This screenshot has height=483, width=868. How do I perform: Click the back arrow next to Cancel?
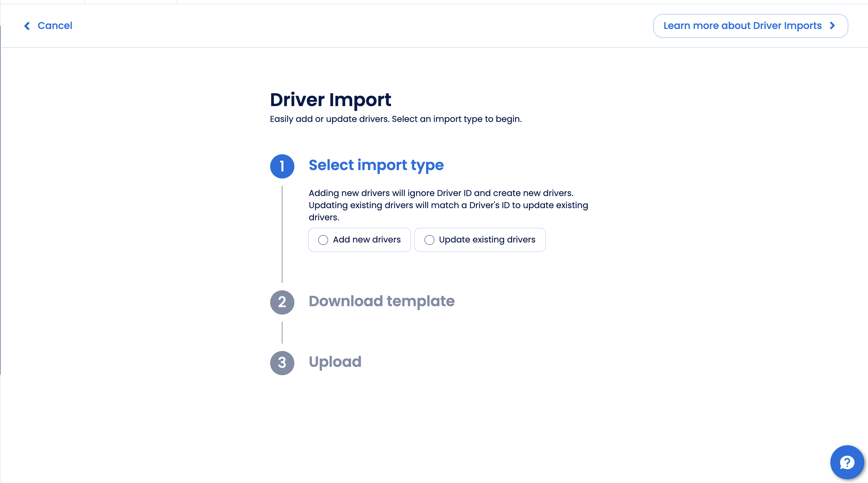pos(27,26)
